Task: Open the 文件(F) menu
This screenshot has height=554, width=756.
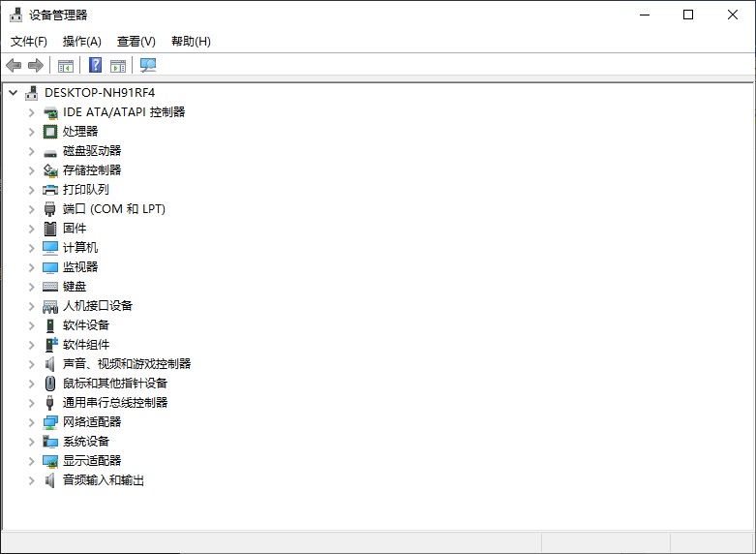Action: click(x=29, y=42)
